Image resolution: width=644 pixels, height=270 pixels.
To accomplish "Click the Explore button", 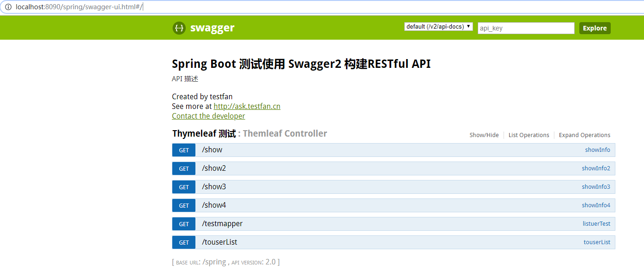I will (x=595, y=28).
